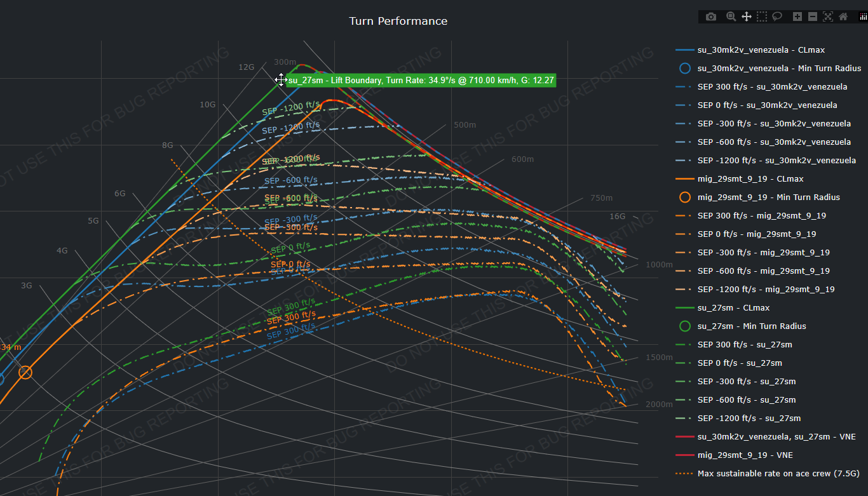Open the Plotly logo icon
Viewport: 868px width, 496px height.
[863, 17]
